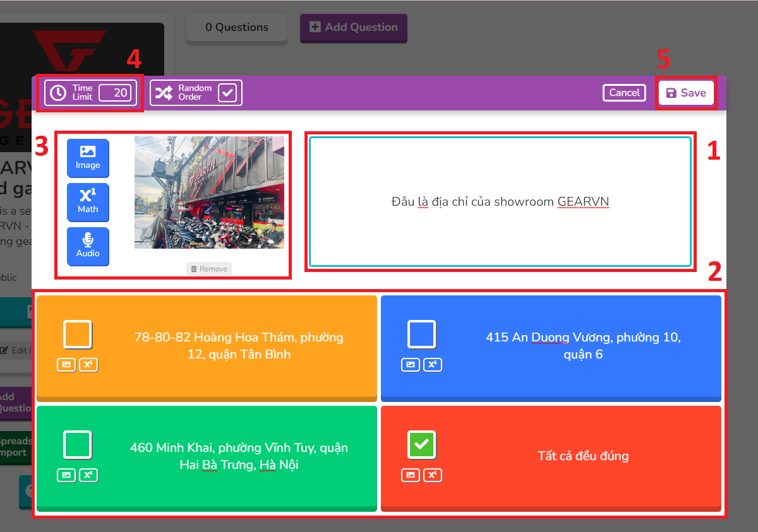Click the GEARVN showroom photo thumbnail
The image size is (758, 532).
click(209, 192)
